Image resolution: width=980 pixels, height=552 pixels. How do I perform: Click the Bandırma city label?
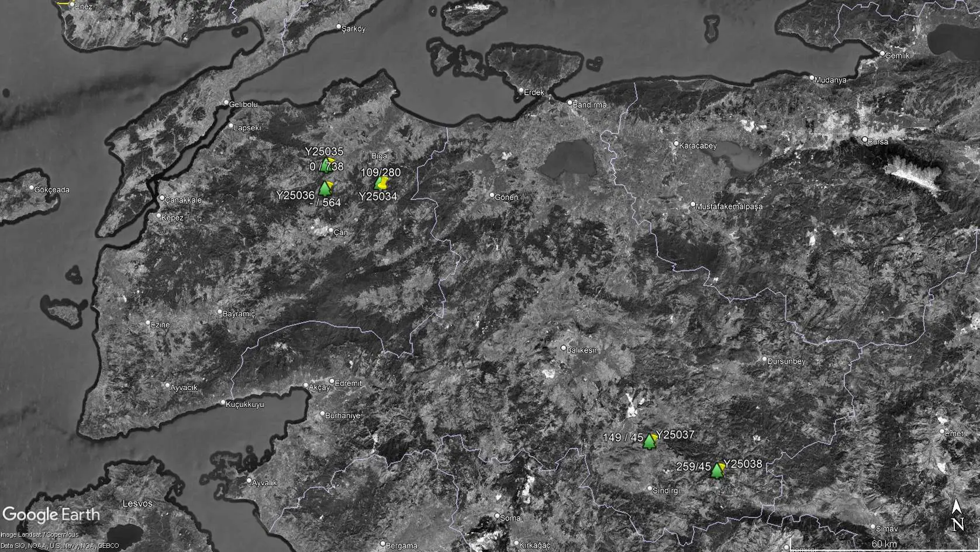click(590, 105)
